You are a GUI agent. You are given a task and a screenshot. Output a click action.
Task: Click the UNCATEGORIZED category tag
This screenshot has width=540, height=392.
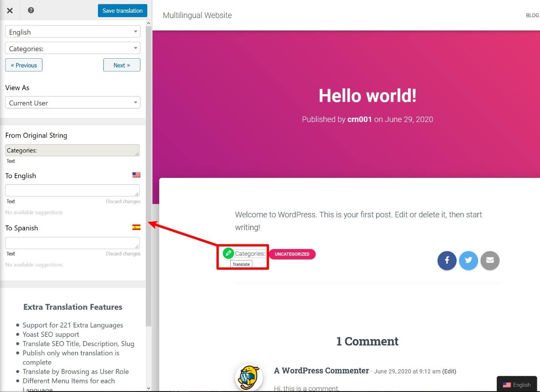(x=292, y=254)
